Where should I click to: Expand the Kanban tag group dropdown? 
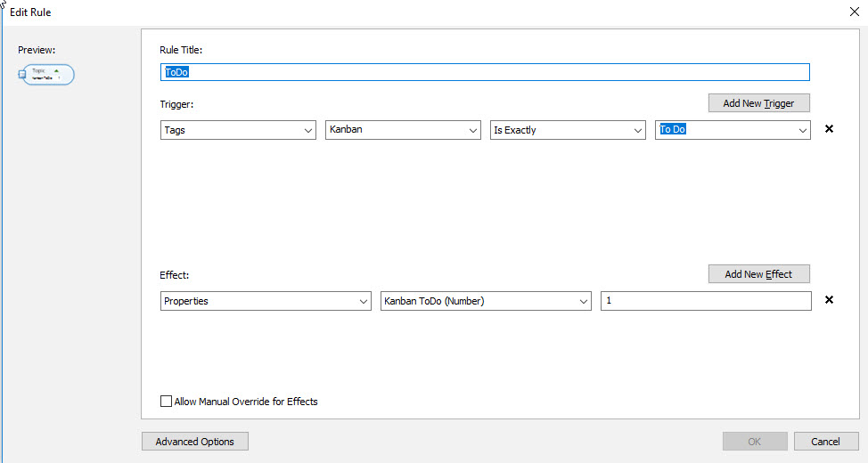pos(403,130)
